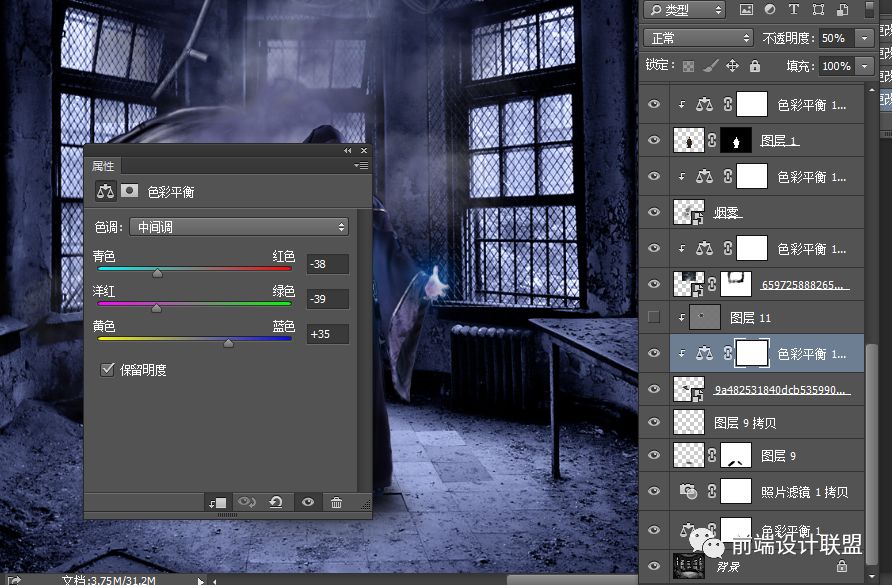Click the padlock on the 背景 layer
Image resolution: width=892 pixels, height=585 pixels.
pos(842,566)
